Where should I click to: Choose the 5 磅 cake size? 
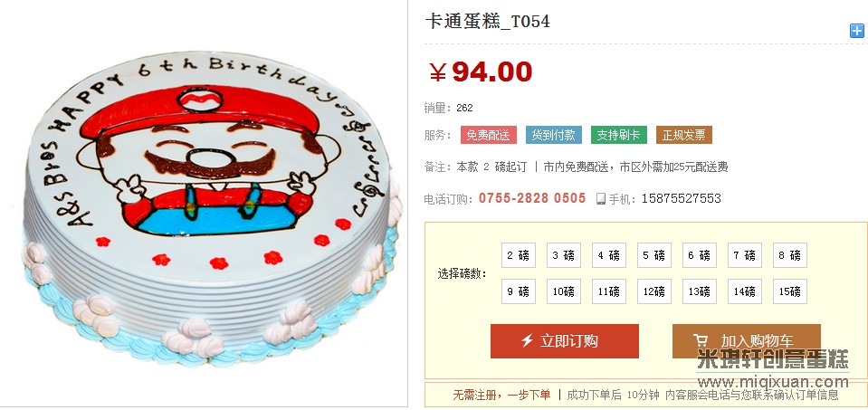click(x=654, y=255)
